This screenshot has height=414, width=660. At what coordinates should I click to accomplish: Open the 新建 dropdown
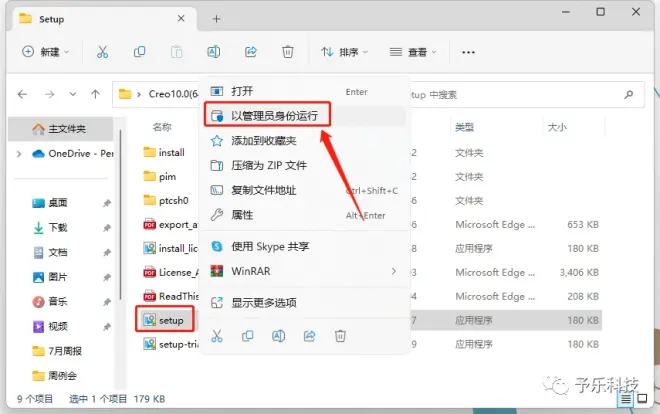(x=45, y=52)
